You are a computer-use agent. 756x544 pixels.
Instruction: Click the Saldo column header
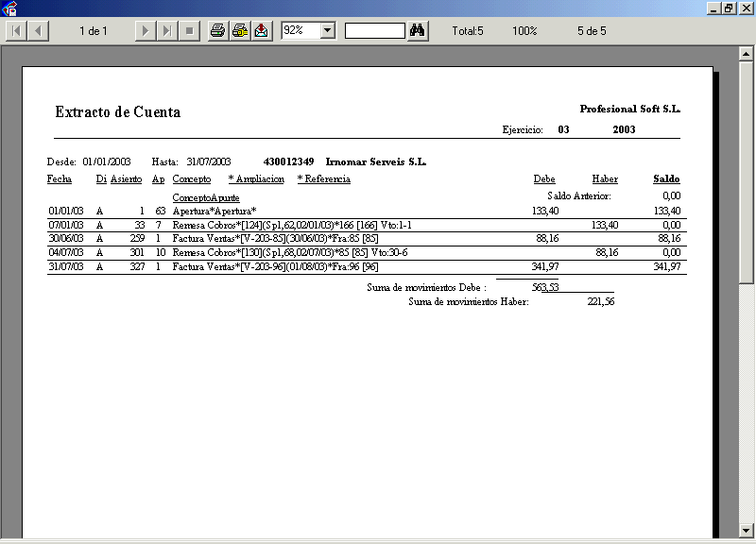(666, 178)
